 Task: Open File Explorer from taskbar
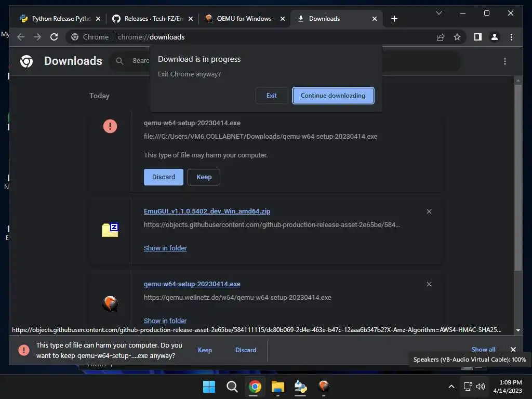point(277,387)
